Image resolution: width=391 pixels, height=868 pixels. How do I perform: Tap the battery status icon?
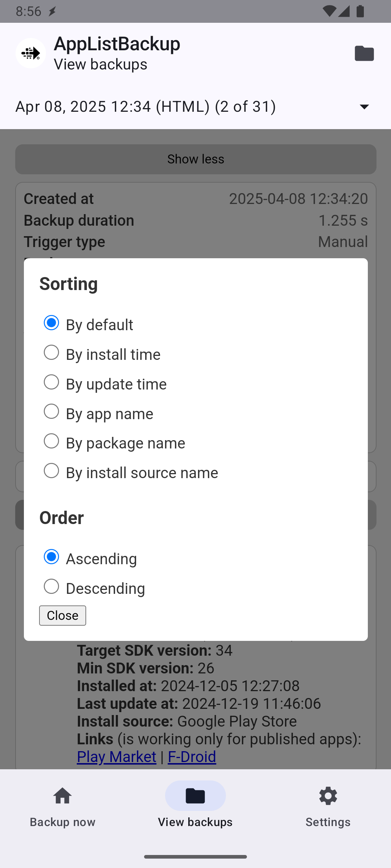click(360, 11)
